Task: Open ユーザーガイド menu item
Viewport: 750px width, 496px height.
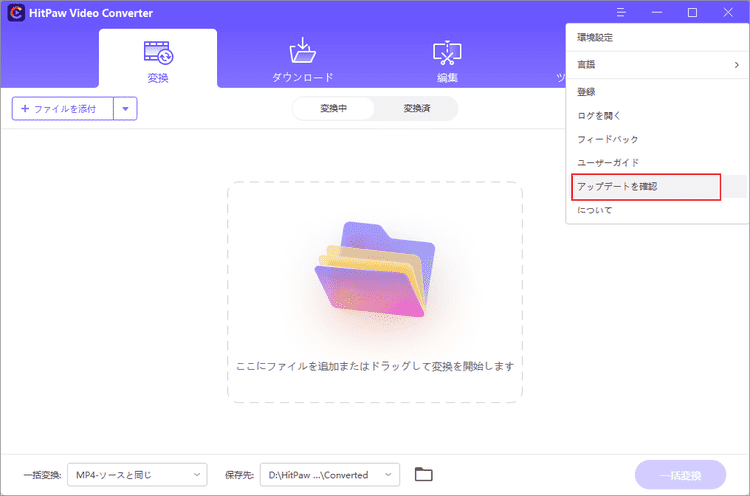Action: 657,163
